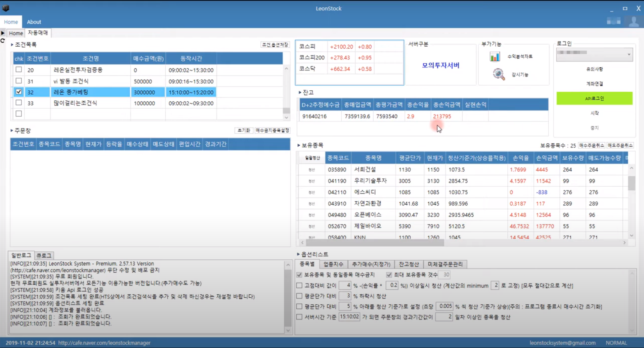Open the user profile icon
Viewport: 644px width, 348px height.
tap(634, 22)
